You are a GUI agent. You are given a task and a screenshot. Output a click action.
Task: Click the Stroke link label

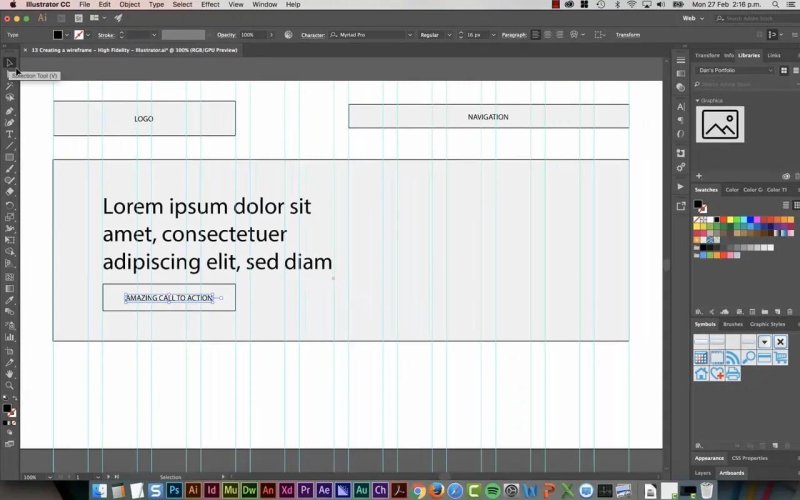coord(106,35)
